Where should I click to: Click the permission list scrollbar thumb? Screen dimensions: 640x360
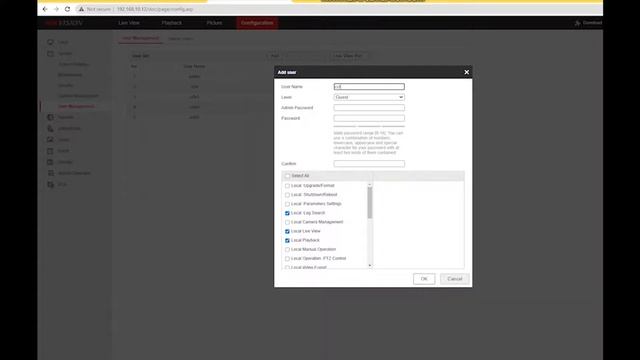coord(370,203)
